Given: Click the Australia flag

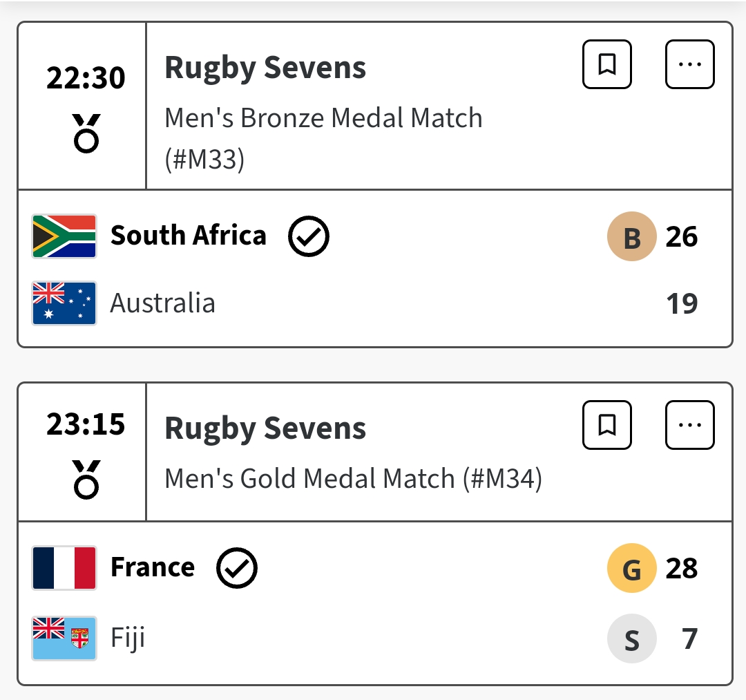Looking at the screenshot, I should click(64, 303).
